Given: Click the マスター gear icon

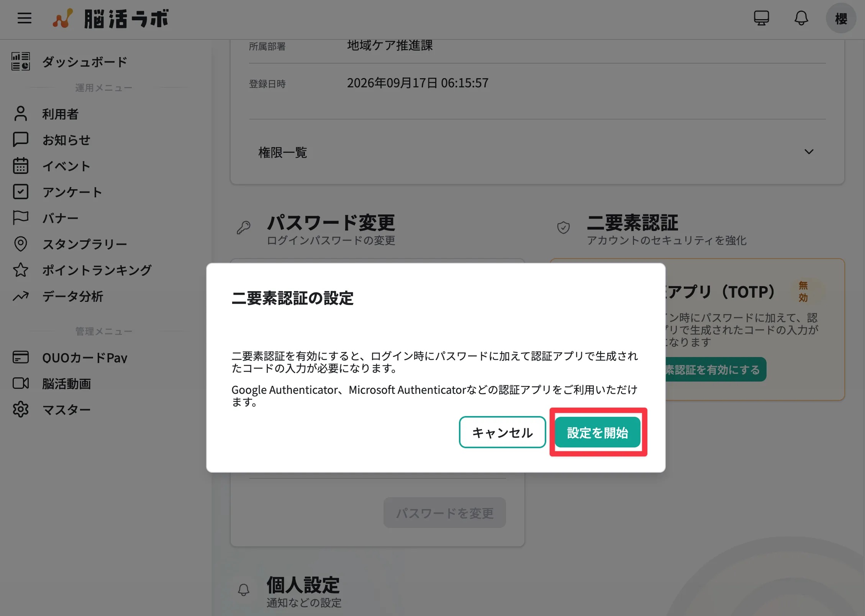Looking at the screenshot, I should pyautogui.click(x=21, y=410).
